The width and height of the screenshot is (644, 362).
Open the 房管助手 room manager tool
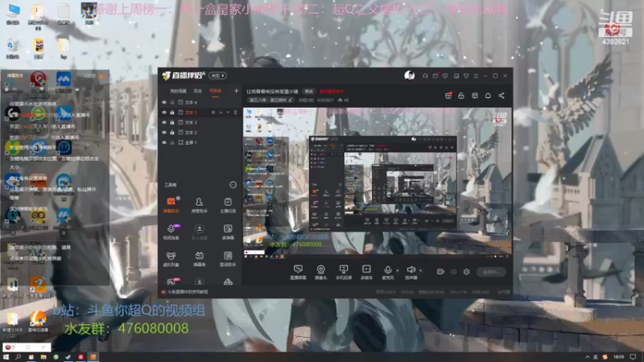click(199, 205)
